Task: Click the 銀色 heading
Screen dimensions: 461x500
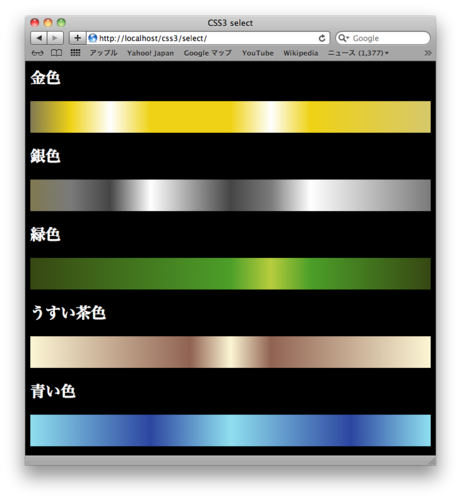Action: click(45, 156)
